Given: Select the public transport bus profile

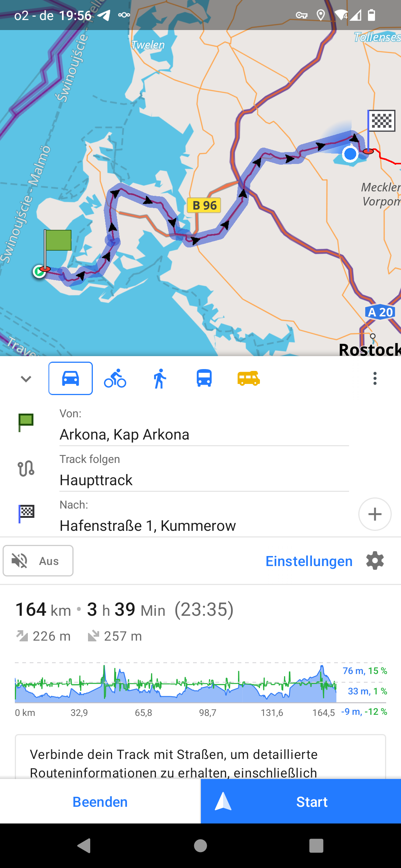Looking at the screenshot, I should (204, 378).
